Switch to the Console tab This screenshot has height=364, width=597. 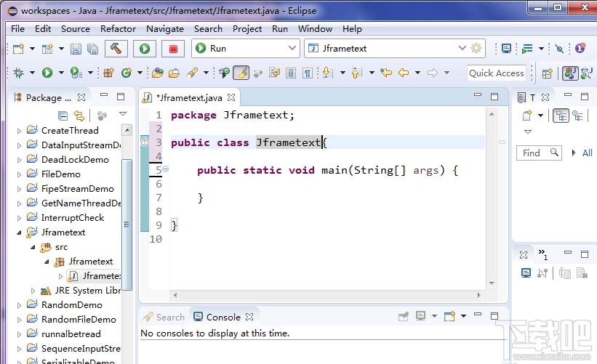(x=223, y=317)
